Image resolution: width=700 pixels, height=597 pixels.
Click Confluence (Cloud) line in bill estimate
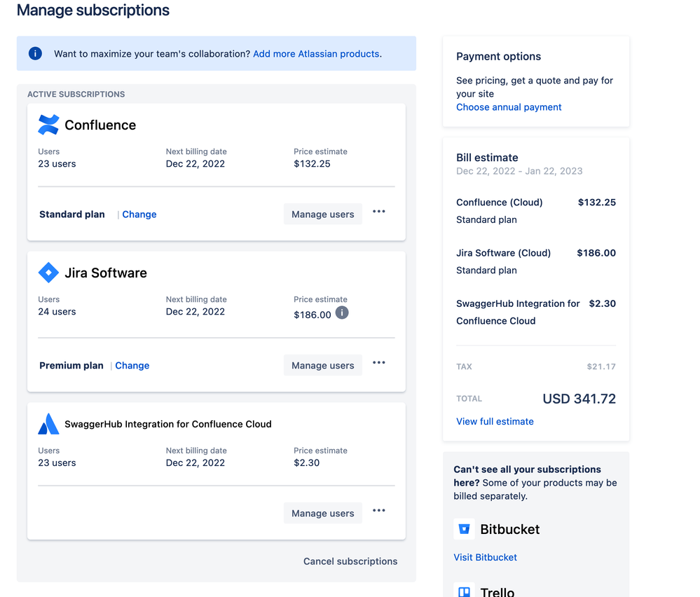(x=500, y=203)
